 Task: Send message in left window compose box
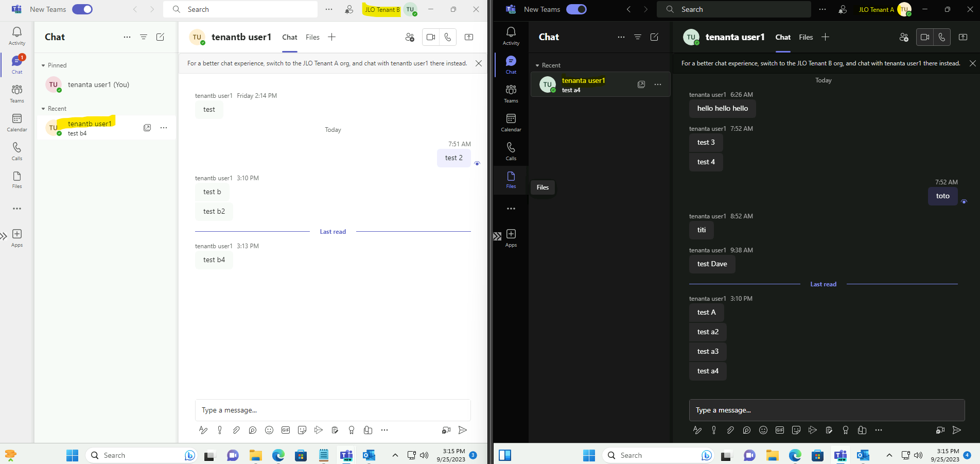click(x=463, y=430)
